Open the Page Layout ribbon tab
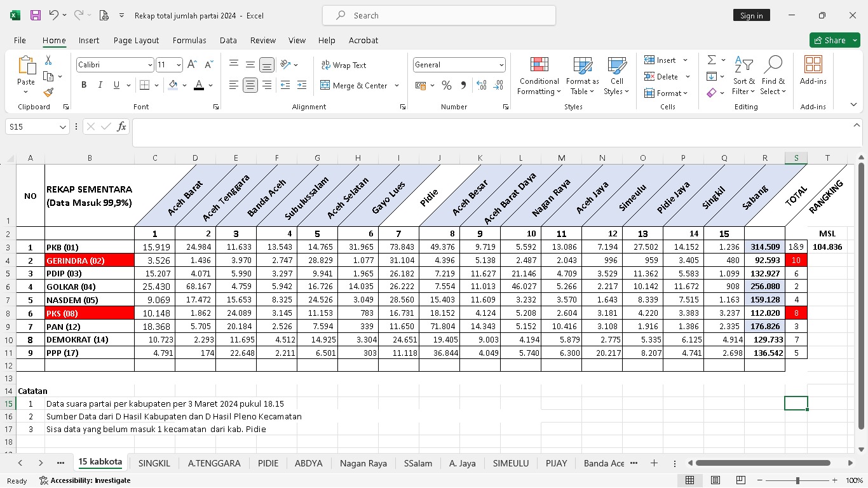Screen dimensions: 868x488 click(136, 40)
